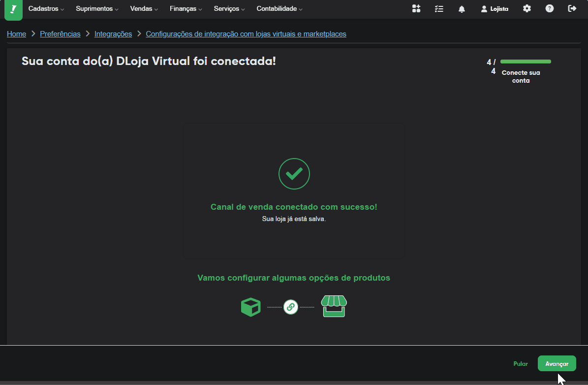
Task: Open the Preferências breadcrumb link
Action: click(60, 34)
